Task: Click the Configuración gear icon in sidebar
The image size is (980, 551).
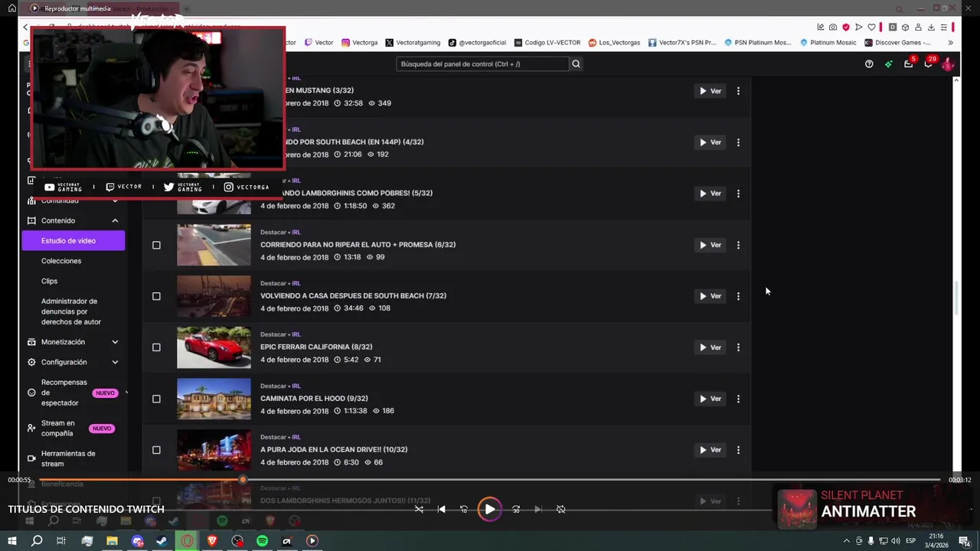Action: (x=31, y=362)
